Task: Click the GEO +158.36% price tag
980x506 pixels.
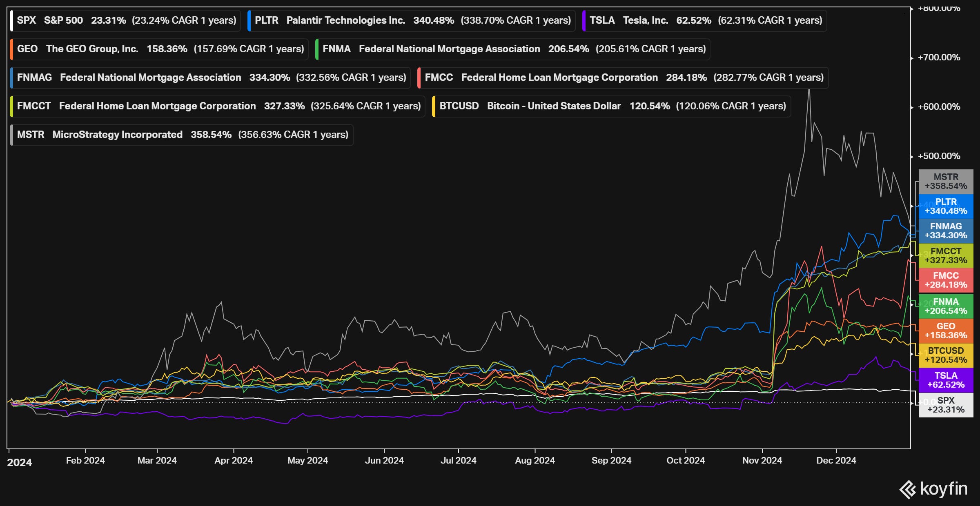Action: (946, 331)
